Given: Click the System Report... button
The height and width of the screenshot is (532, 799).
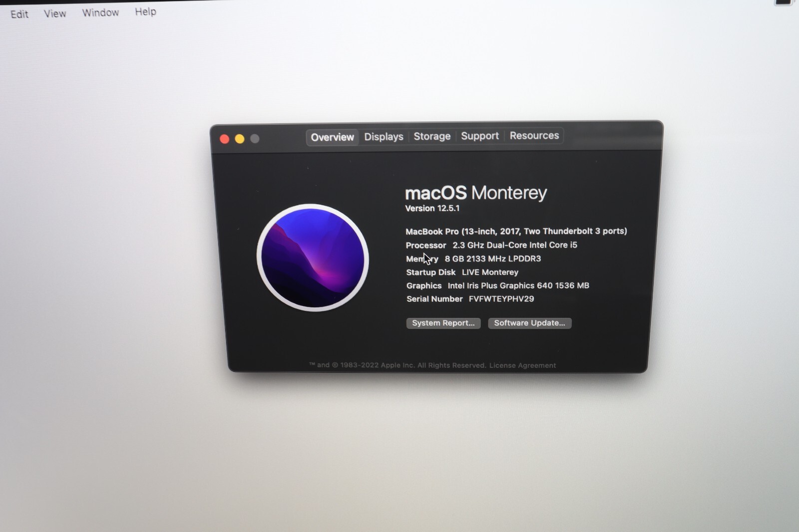Looking at the screenshot, I should point(443,323).
